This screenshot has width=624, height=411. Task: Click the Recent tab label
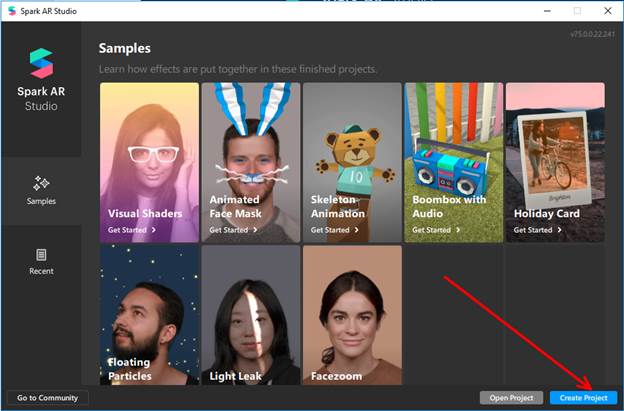(x=41, y=271)
